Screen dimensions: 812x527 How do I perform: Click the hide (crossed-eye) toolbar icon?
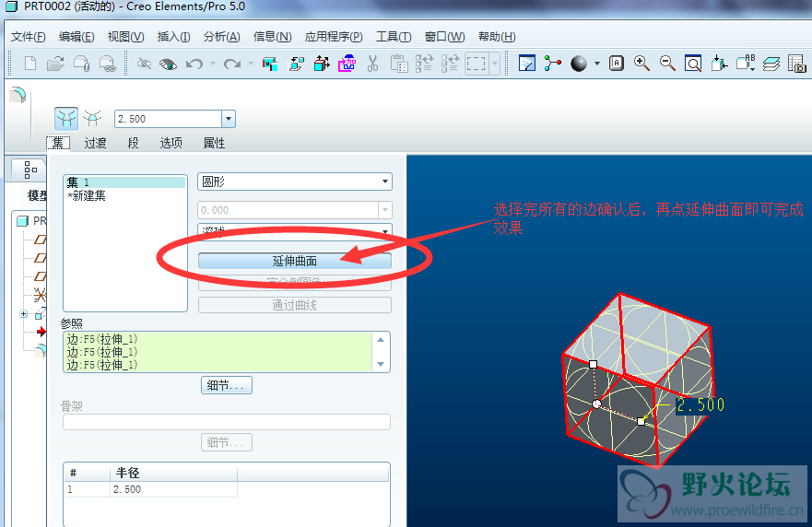144,64
